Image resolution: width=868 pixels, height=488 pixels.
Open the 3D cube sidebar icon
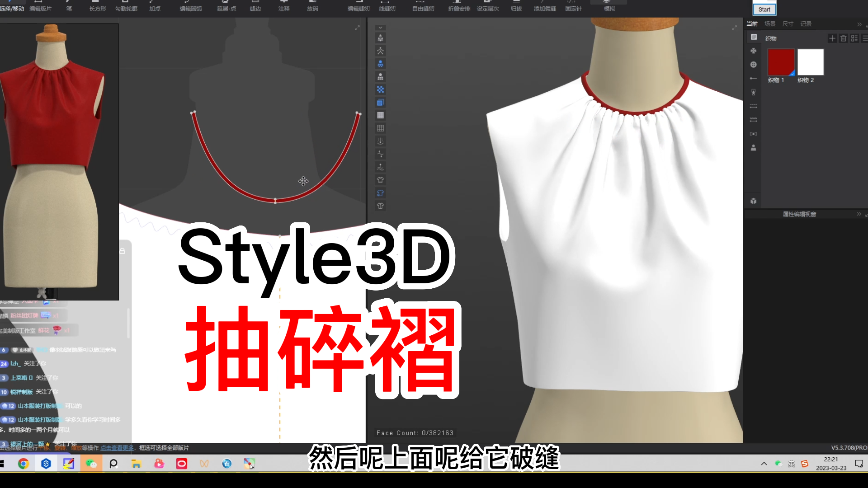(x=754, y=201)
